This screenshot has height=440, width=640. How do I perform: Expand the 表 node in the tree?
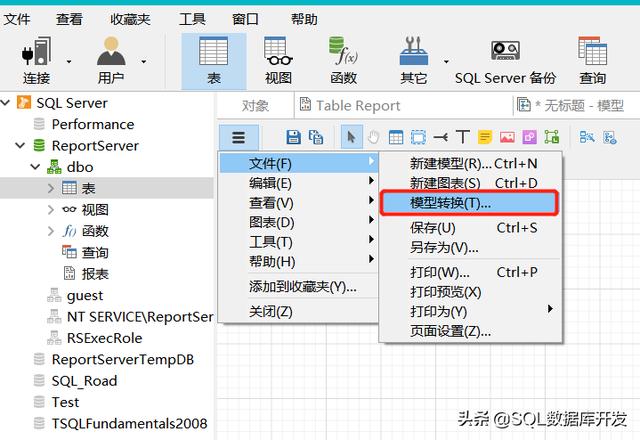coord(51,188)
